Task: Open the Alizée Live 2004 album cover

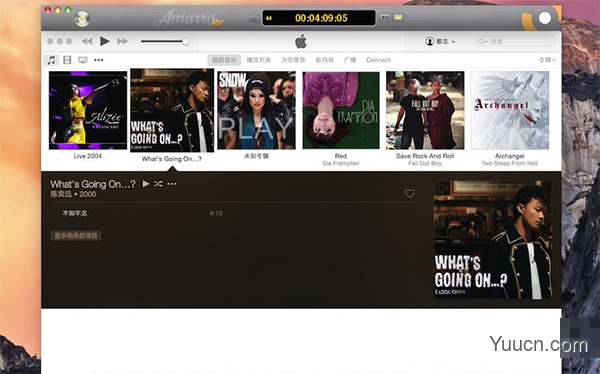Action: 88,110
